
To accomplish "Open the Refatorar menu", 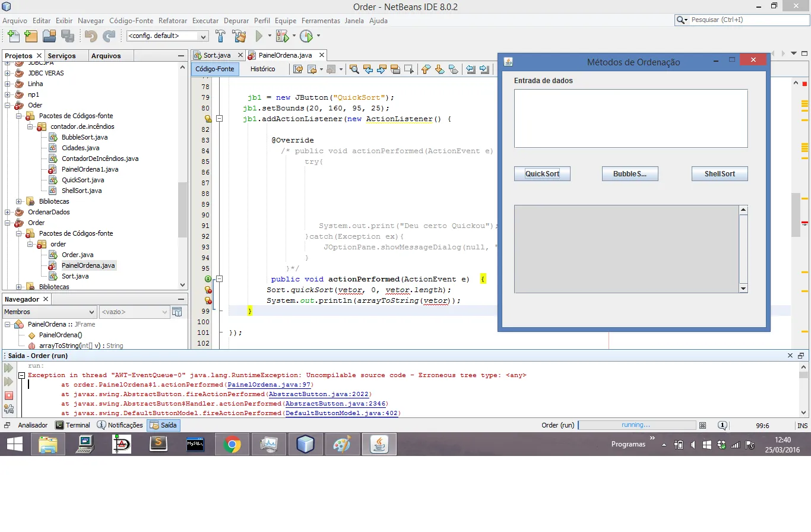I will coord(173,21).
